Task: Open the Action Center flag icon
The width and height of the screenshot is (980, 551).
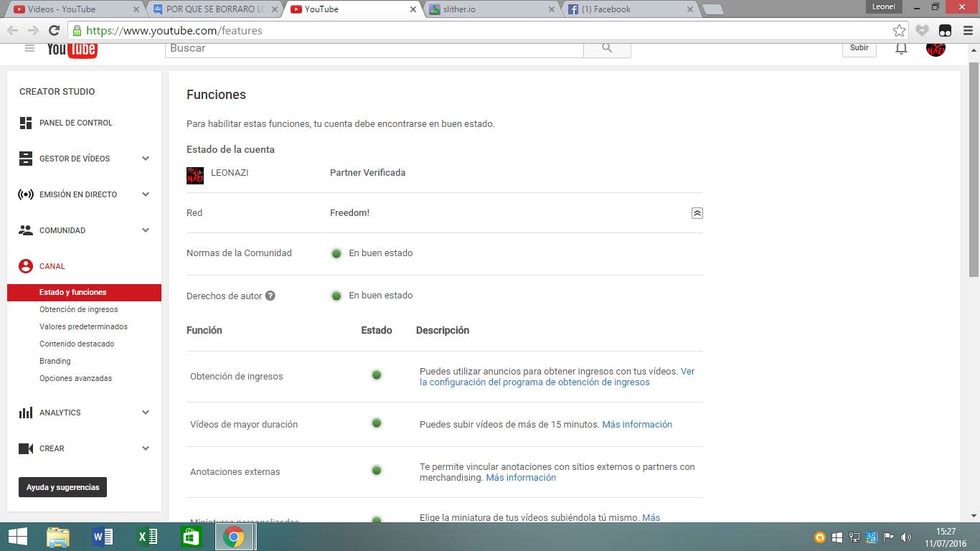Action: coord(889,537)
